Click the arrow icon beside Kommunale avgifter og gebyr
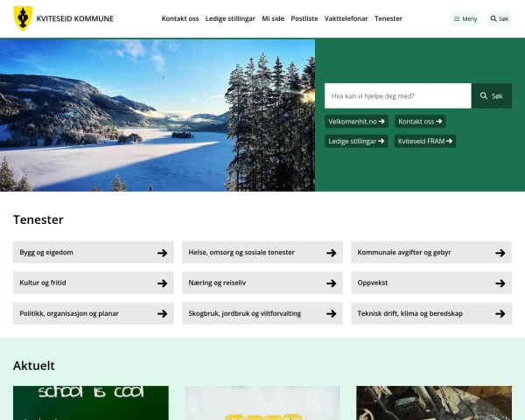 [500, 253]
